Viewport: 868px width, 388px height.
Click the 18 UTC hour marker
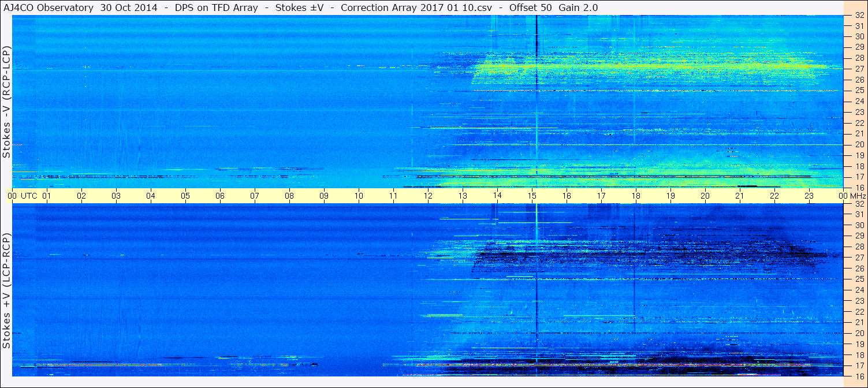point(636,196)
